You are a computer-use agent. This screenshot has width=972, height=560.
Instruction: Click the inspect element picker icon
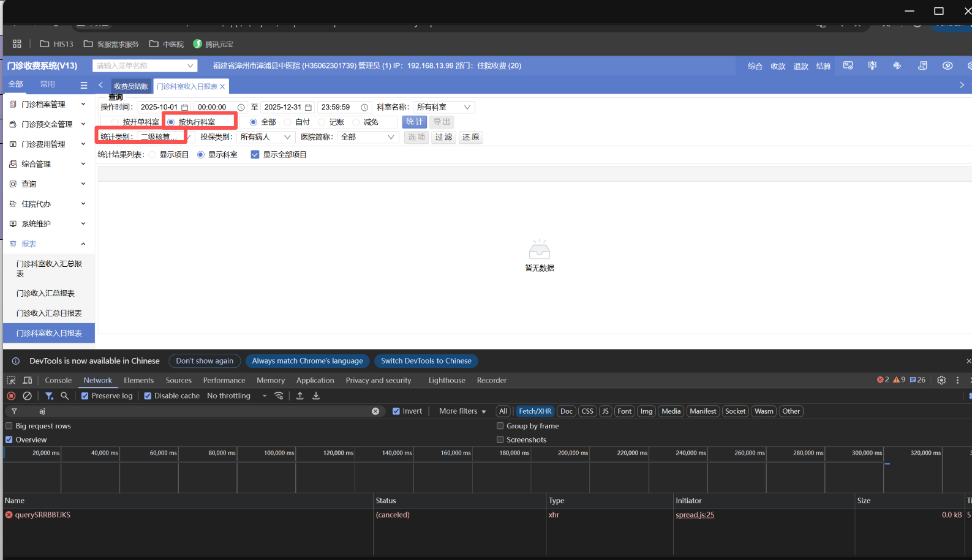[x=11, y=380]
